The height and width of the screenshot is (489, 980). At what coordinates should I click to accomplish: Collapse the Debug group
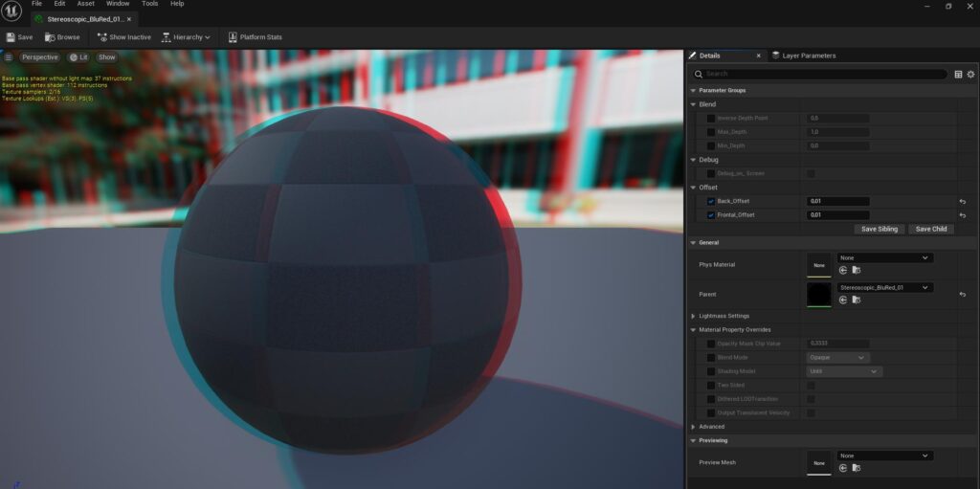click(693, 160)
